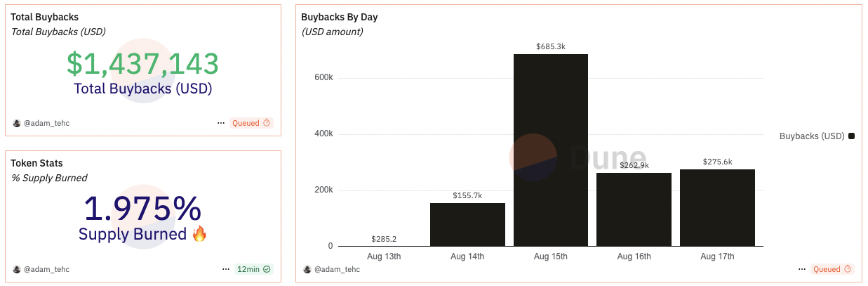Click the 12min refresh checkmark icon in Token Stats
The image size is (868, 286).
[267, 269]
